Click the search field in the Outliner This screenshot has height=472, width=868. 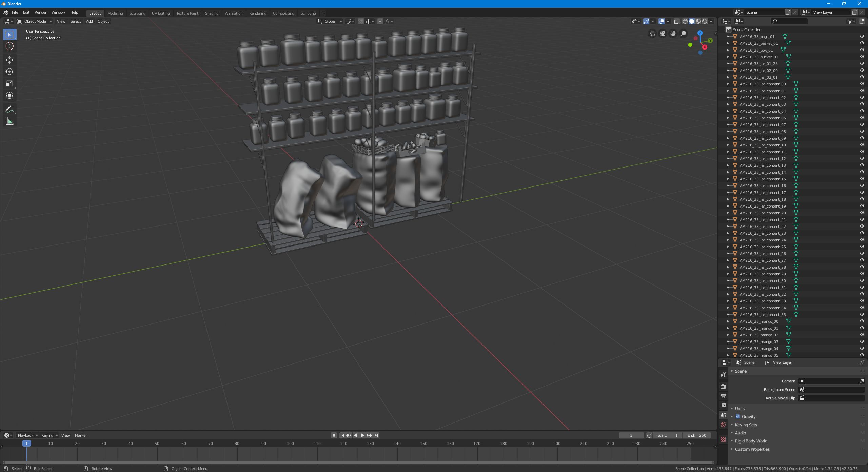pos(788,21)
